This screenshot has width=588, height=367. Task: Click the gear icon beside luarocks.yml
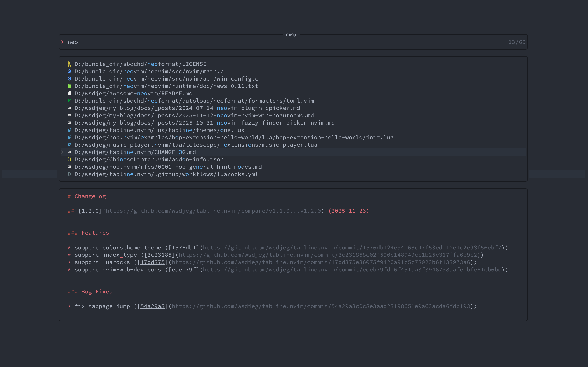[69, 174]
